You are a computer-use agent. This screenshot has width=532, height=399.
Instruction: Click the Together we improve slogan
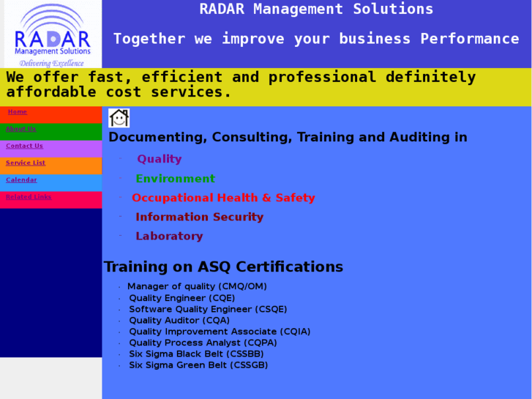[316, 39]
